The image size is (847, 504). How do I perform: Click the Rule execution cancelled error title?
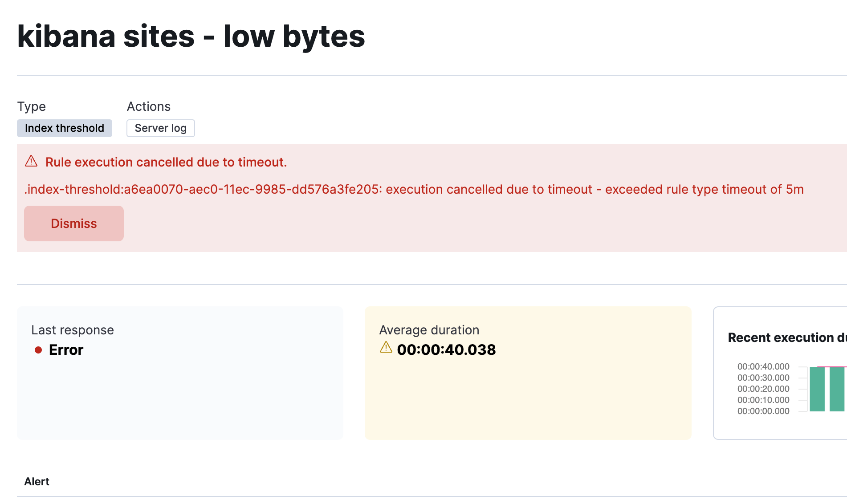click(167, 162)
